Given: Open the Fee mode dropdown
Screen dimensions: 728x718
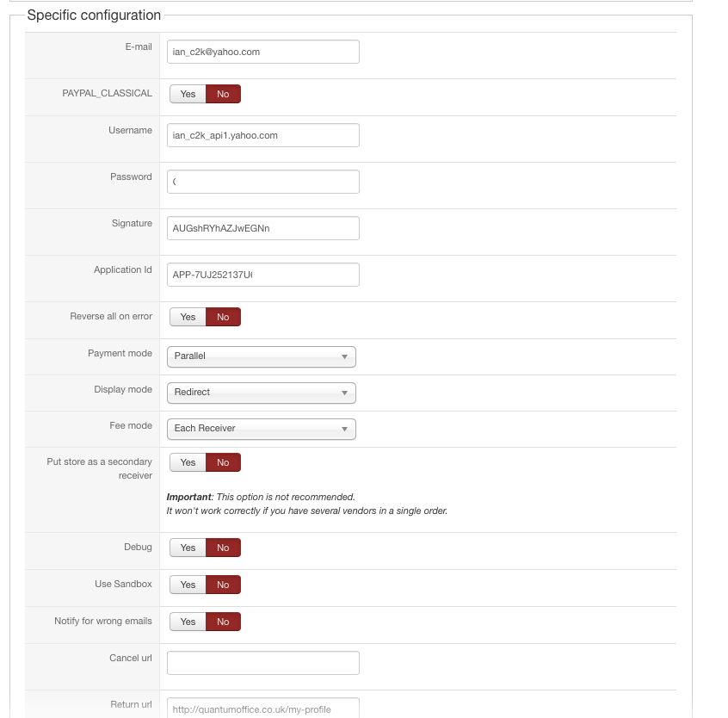Looking at the screenshot, I should pyautogui.click(x=261, y=429).
